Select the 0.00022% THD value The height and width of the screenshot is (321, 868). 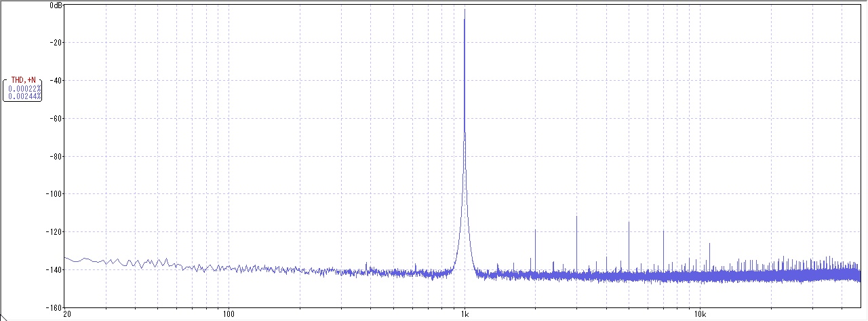point(25,88)
